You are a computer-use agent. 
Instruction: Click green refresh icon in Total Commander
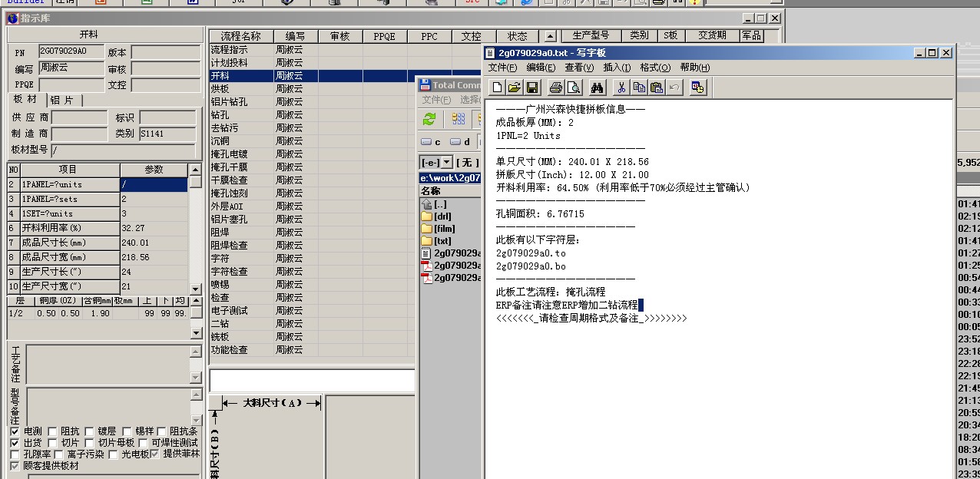click(x=429, y=118)
